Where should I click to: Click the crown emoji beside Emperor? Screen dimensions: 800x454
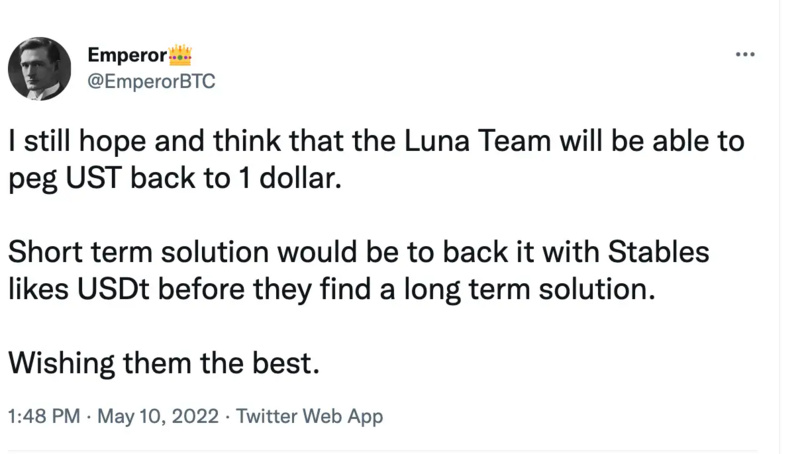(180, 54)
